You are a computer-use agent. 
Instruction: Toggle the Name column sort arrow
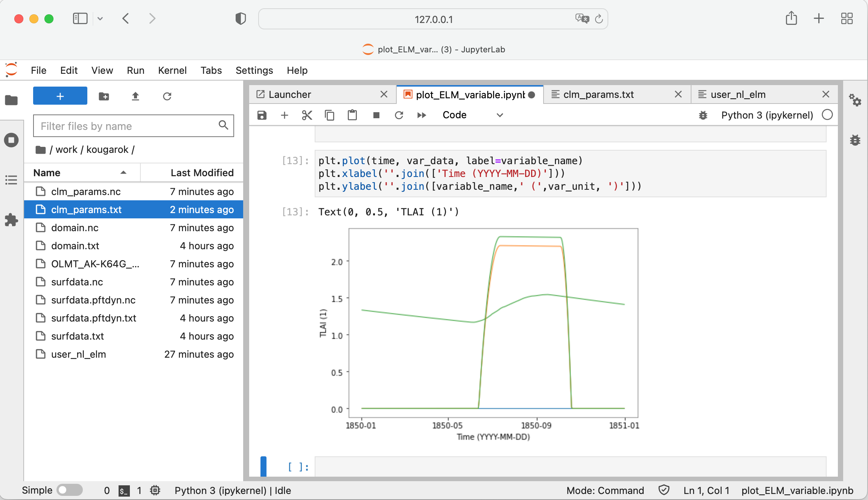click(123, 172)
